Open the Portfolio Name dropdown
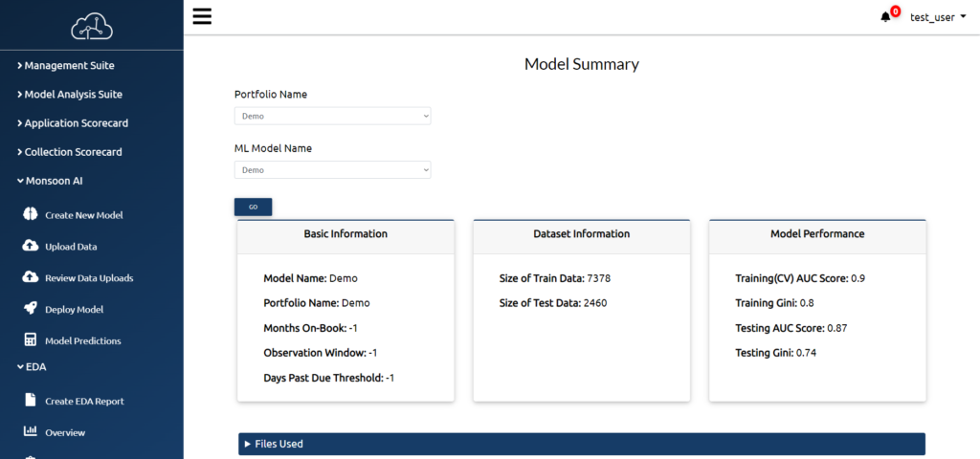 (332, 116)
